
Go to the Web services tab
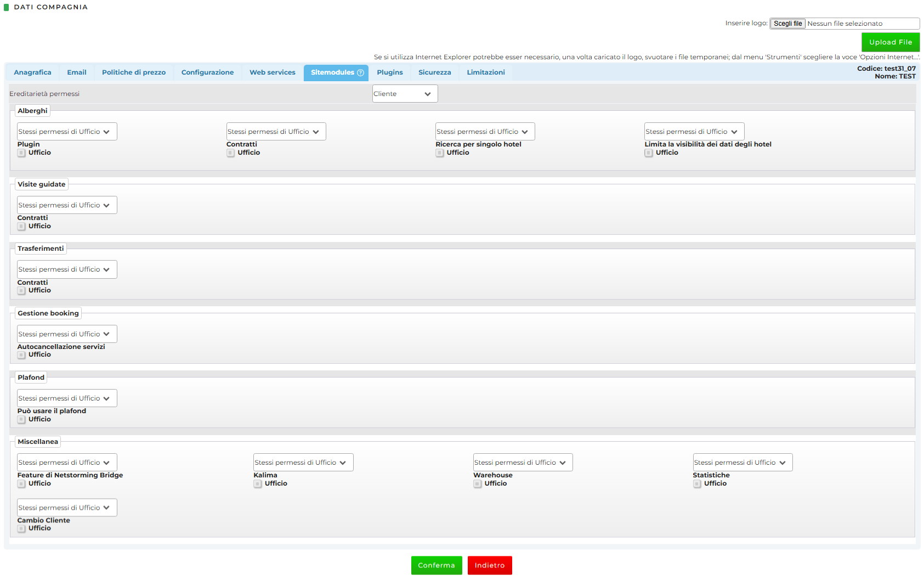coord(272,72)
